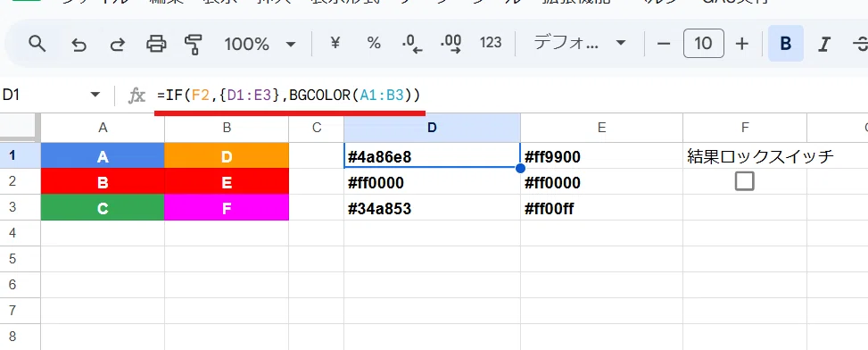Select row 4 header
The width and height of the screenshot is (868, 350).
20,233
